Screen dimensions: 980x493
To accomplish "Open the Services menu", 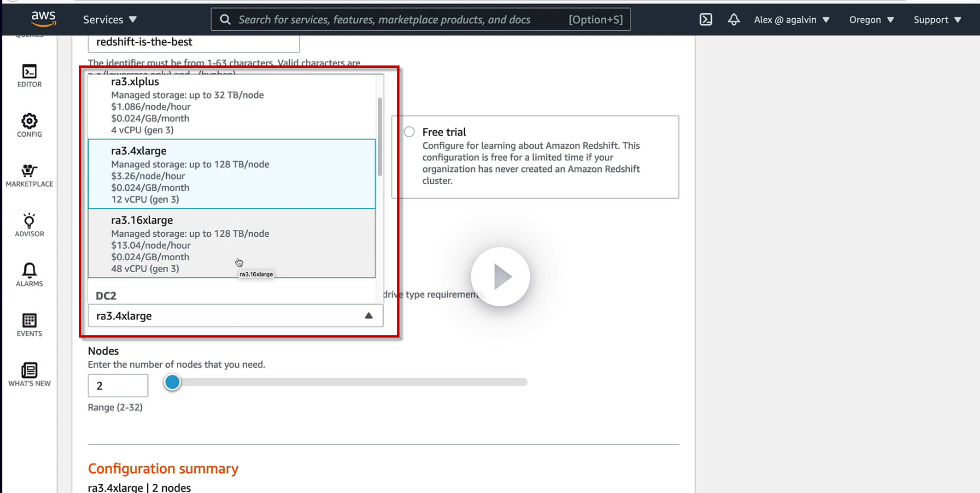I will [x=110, y=19].
